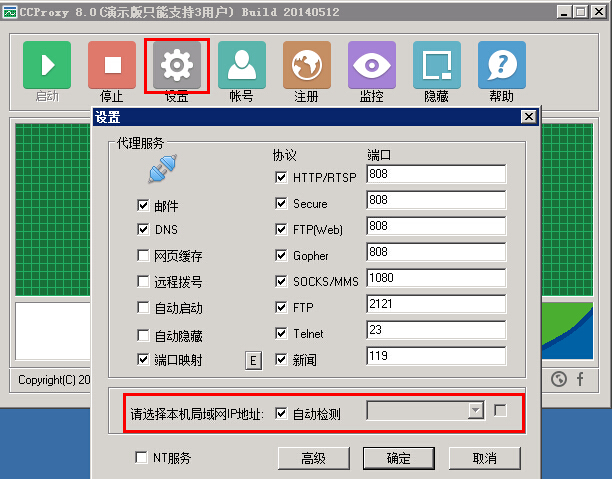Click the 隐藏 (Hide) icon

click(x=437, y=66)
